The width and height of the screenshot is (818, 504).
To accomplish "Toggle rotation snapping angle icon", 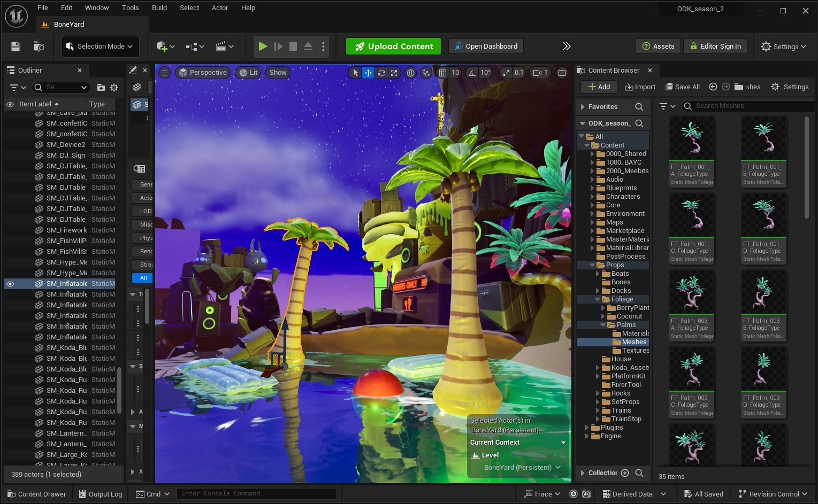I will coord(472,73).
